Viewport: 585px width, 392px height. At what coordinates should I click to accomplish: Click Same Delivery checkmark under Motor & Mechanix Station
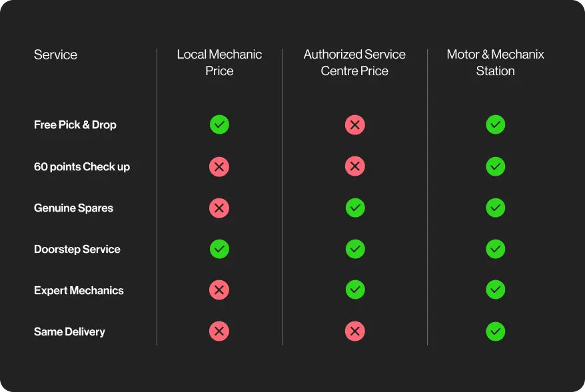[495, 331]
